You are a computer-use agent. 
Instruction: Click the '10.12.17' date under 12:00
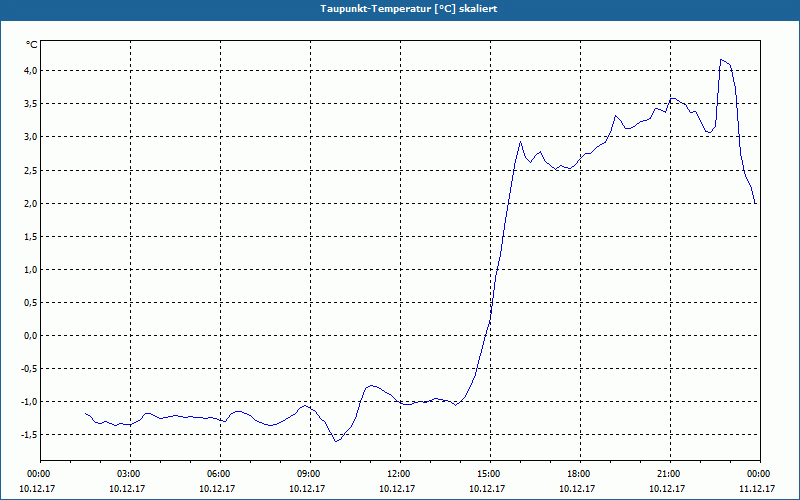point(397,489)
